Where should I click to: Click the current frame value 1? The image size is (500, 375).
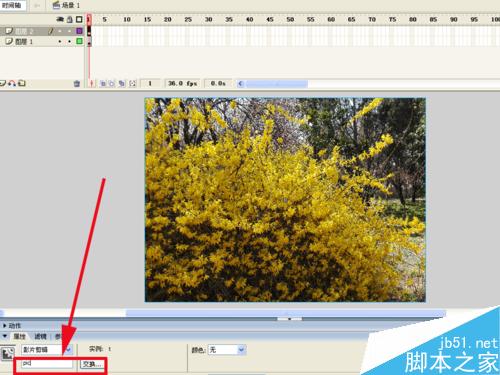[150, 83]
